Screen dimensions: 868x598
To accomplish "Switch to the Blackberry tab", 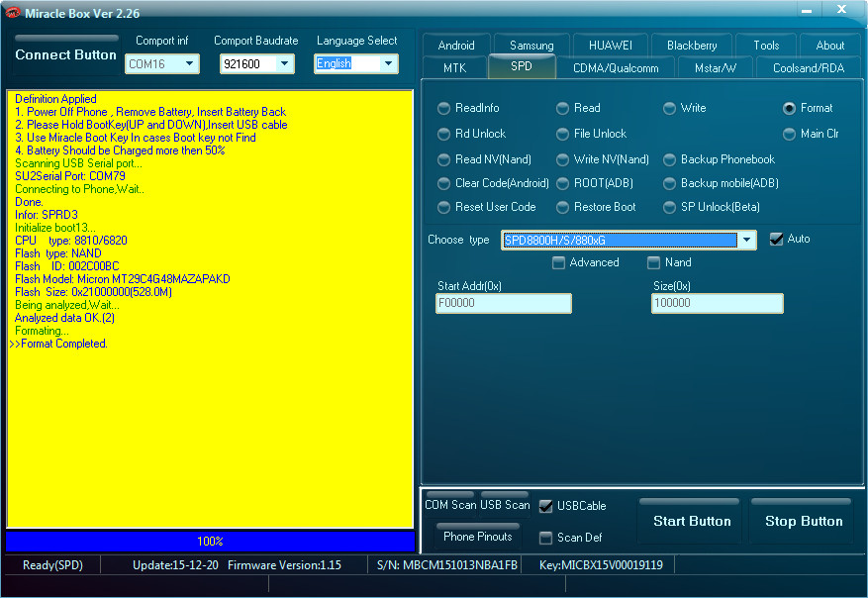I will pyautogui.click(x=692, y=46).
